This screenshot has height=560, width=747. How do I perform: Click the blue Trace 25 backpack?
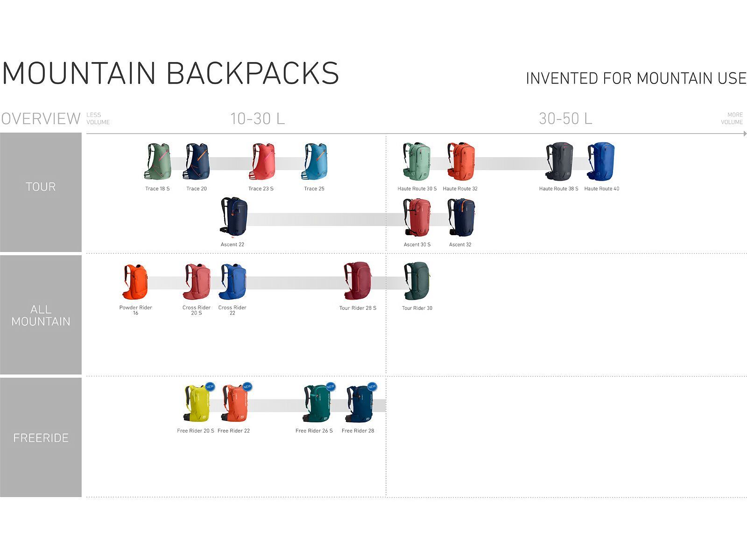point(314,161)
